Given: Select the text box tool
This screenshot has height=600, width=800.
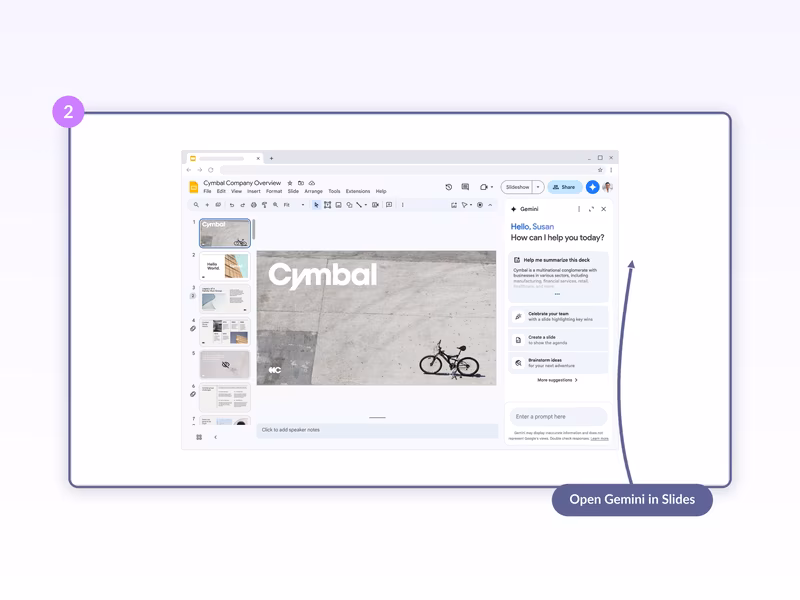Looking at the screenshot, I should pyautogui.click(x=328, y=205).
